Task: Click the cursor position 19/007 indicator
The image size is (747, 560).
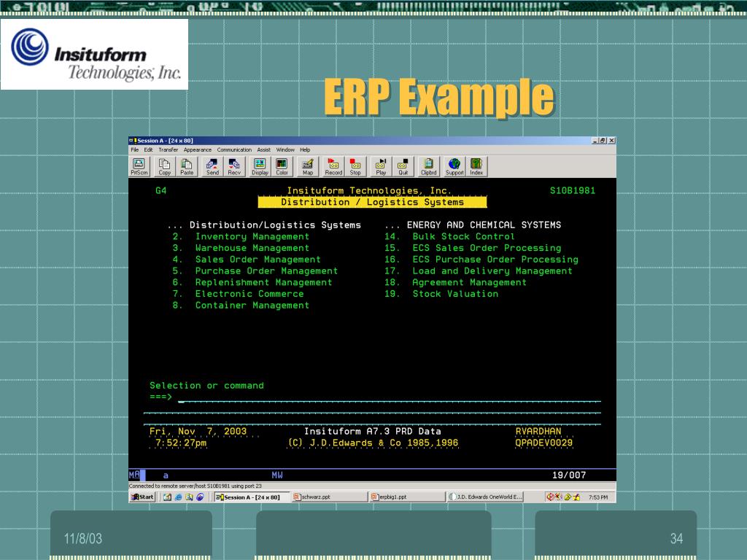Action: tap(569, 475)
